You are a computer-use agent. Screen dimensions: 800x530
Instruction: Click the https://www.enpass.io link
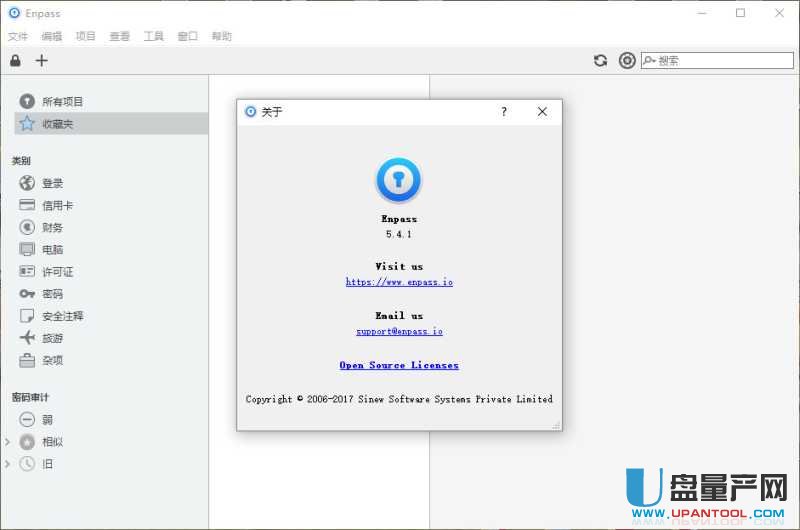click(x=399, y=282)
